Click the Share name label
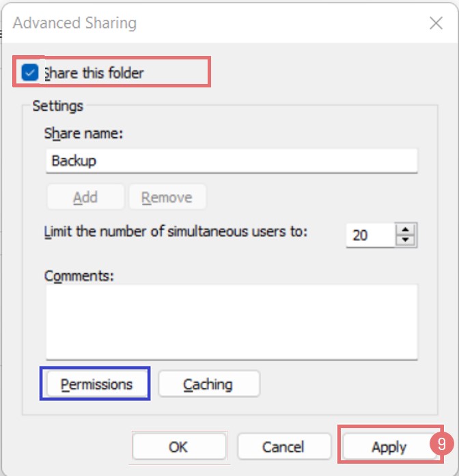This screenshot has height=476, width=459. (x=83, y=133)
